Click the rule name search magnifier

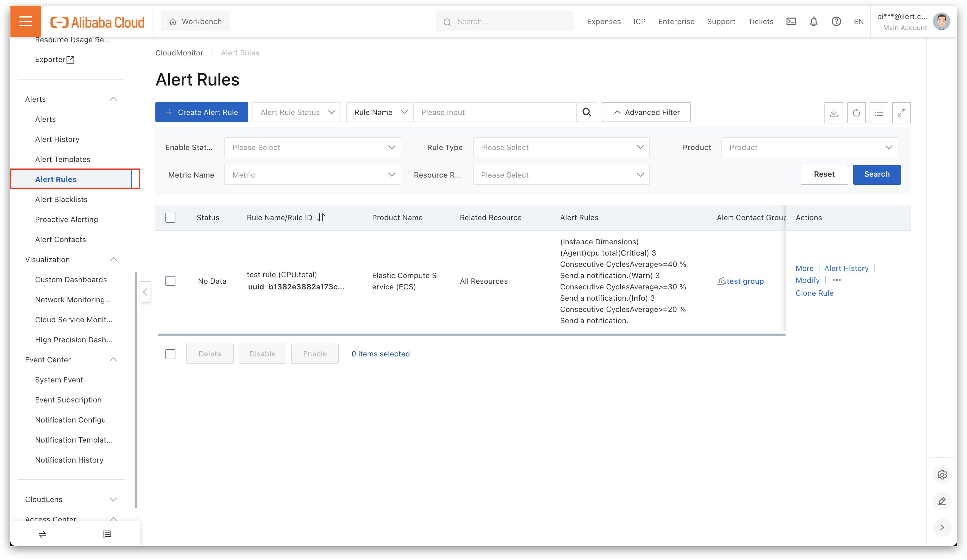point(586,112)
